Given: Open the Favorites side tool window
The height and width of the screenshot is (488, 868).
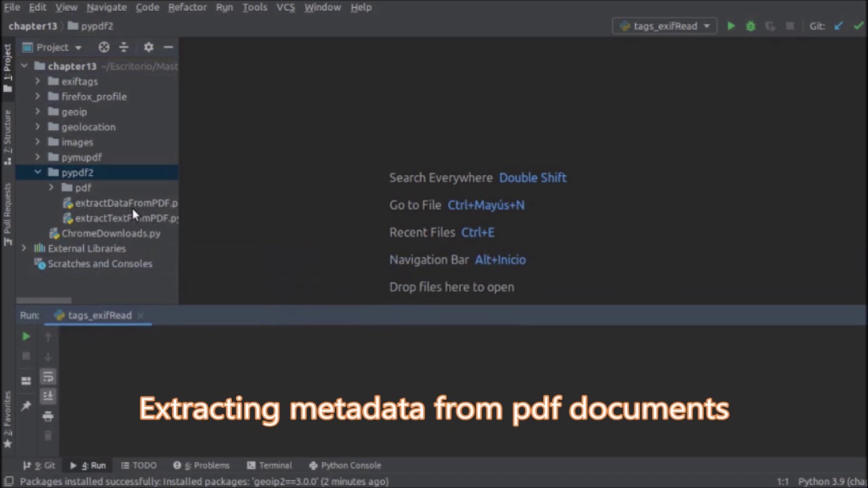Looking at the screenshot, I should [7, 420].
